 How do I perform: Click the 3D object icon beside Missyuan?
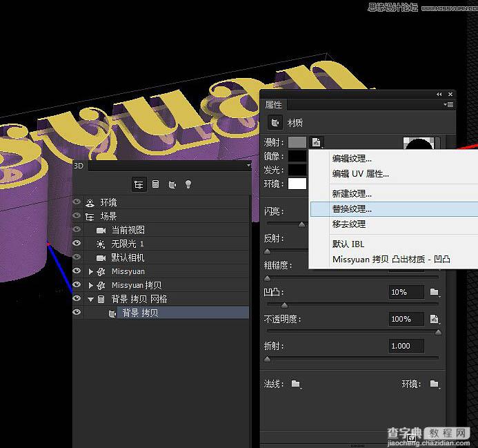tap(101, 271)
